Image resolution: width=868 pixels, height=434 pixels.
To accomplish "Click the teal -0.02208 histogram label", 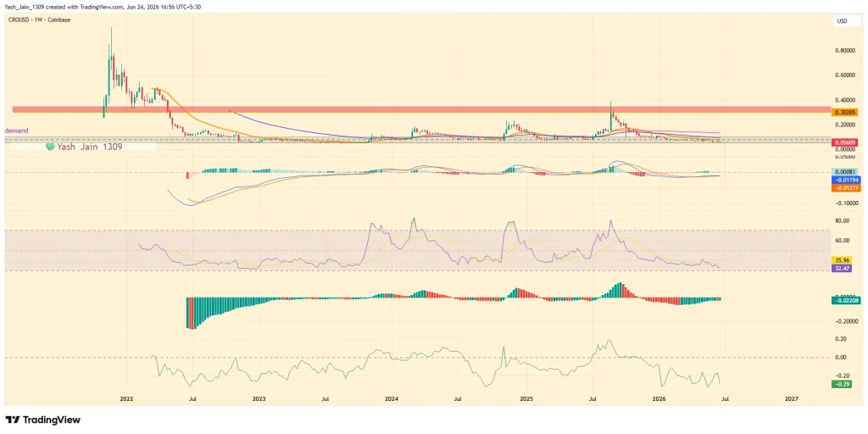I will 845,300.
